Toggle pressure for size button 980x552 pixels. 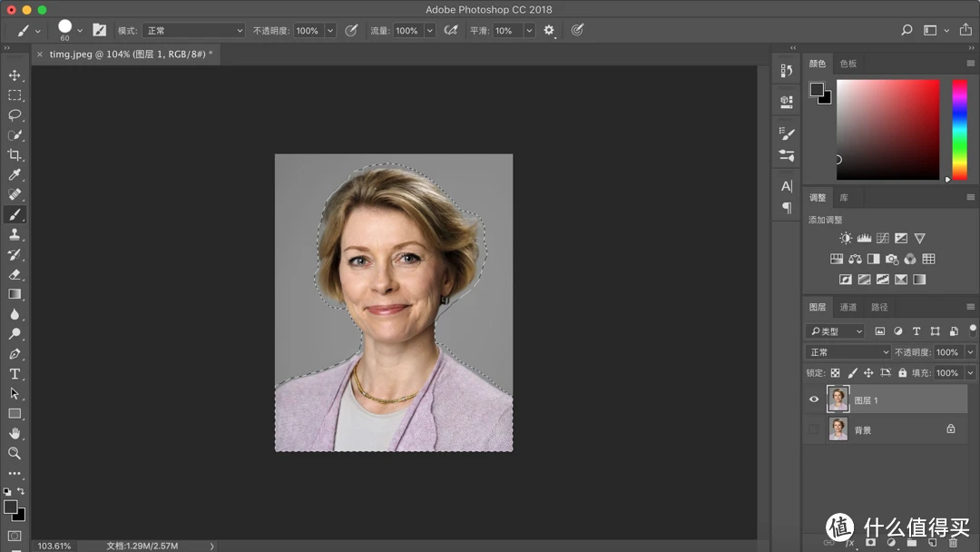pyautogui.click(x=577, y=30)
